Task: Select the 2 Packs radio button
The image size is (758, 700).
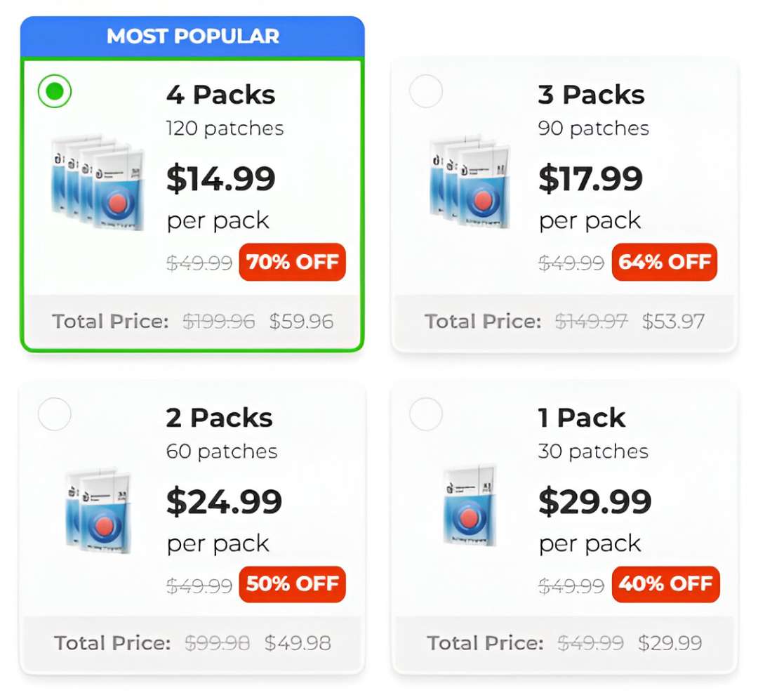Action: pos(55,414)
